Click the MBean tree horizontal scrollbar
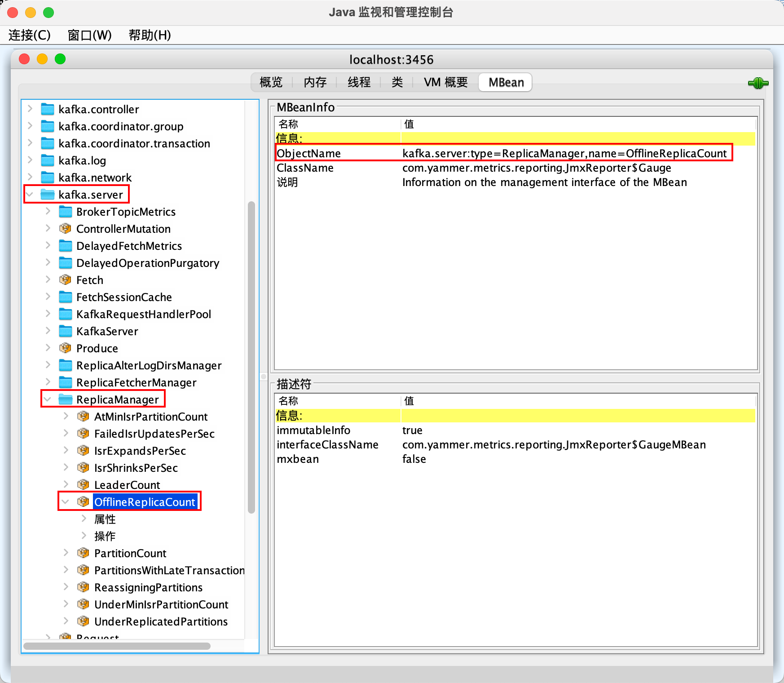Screen dimensions: 784x683 [117, 646]
